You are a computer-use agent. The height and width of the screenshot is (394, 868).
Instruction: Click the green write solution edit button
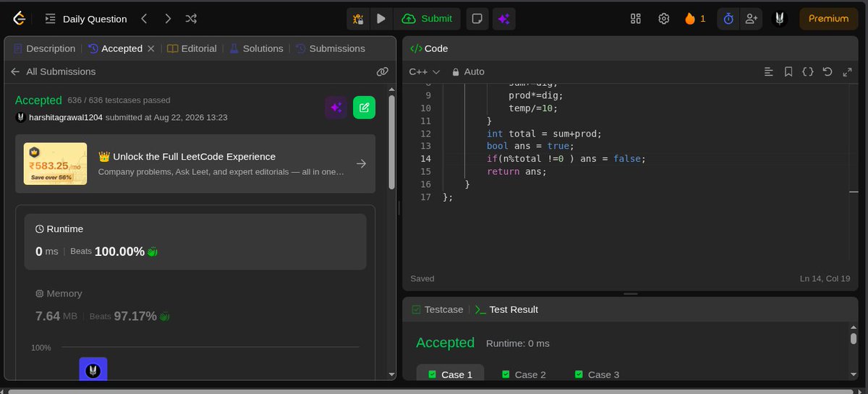pyautogui.click(x=364, y=108)
